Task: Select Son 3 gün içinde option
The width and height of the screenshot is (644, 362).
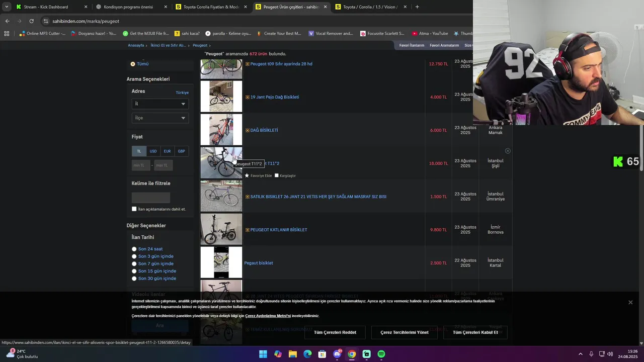Action: click(x=134, y=256)
